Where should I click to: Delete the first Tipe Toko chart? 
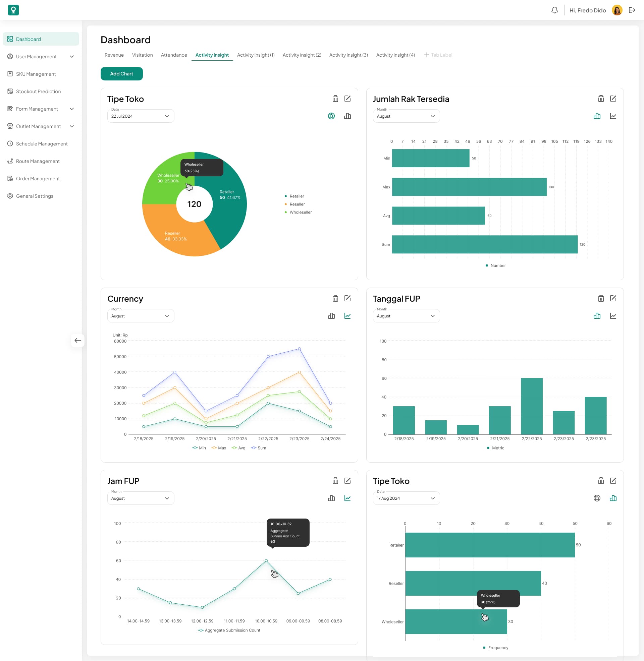pos(335,99)
